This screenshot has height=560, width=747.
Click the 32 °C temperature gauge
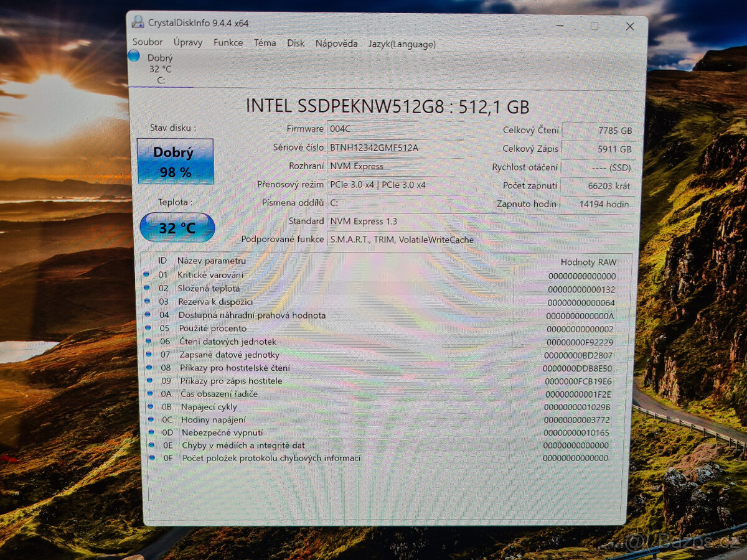(178, 227)
